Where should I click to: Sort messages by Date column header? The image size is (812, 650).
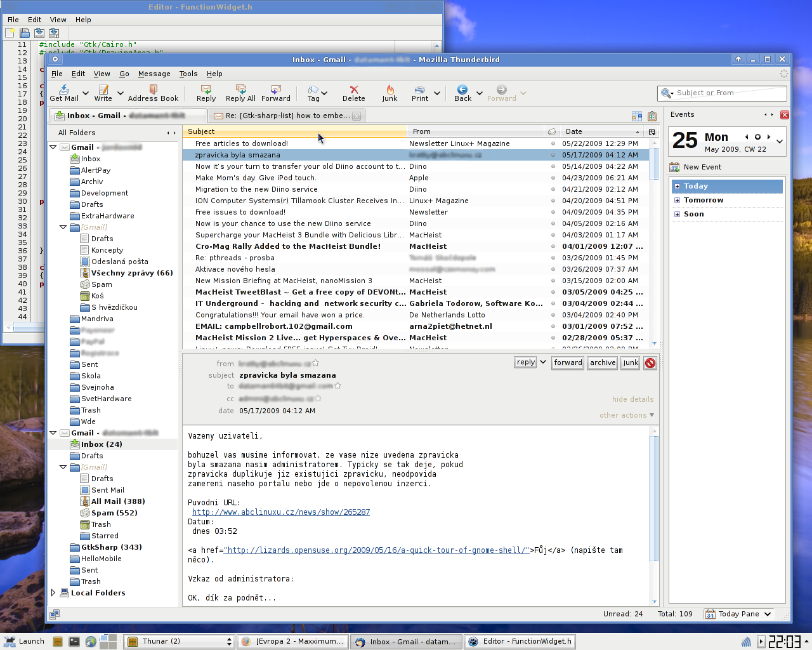[x=601, y=132]
